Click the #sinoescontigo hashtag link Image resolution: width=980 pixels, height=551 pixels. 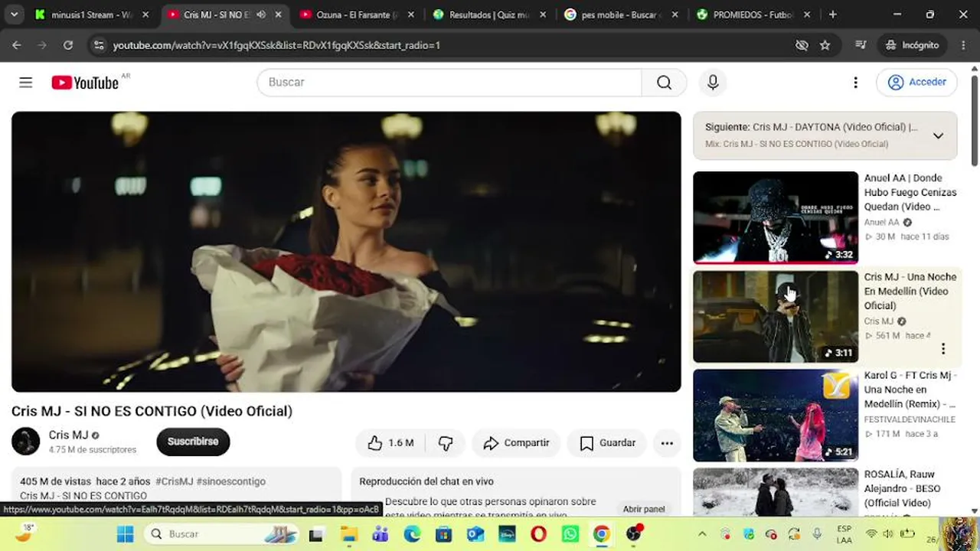(231, 481)
